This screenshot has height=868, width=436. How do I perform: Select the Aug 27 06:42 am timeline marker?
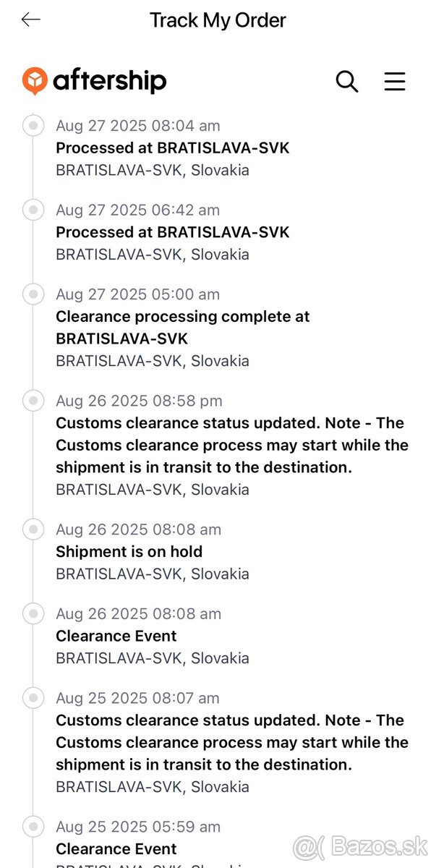pos(33,210)
